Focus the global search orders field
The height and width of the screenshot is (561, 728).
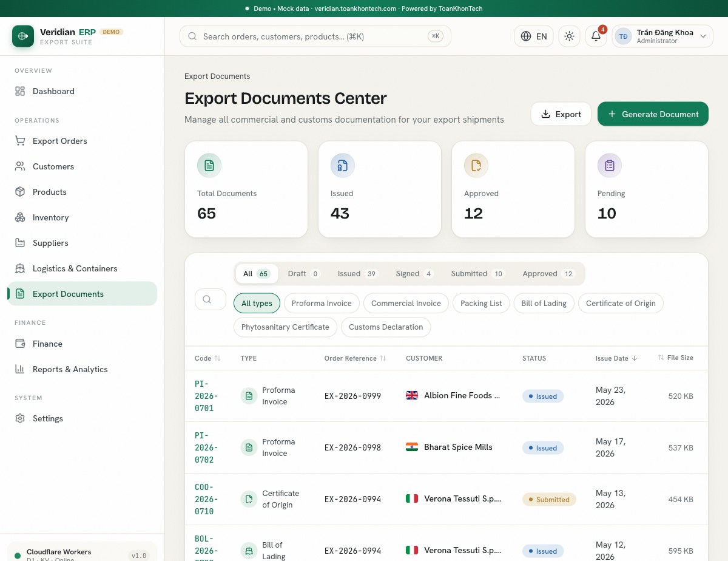(x=315, y=36)
